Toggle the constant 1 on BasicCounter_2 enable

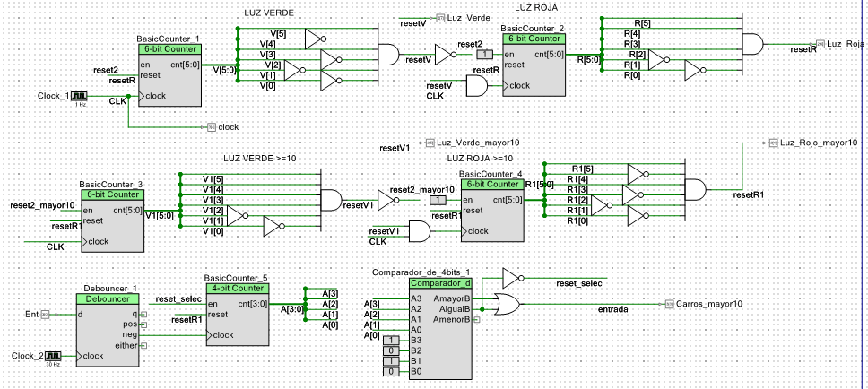(484, 54)
